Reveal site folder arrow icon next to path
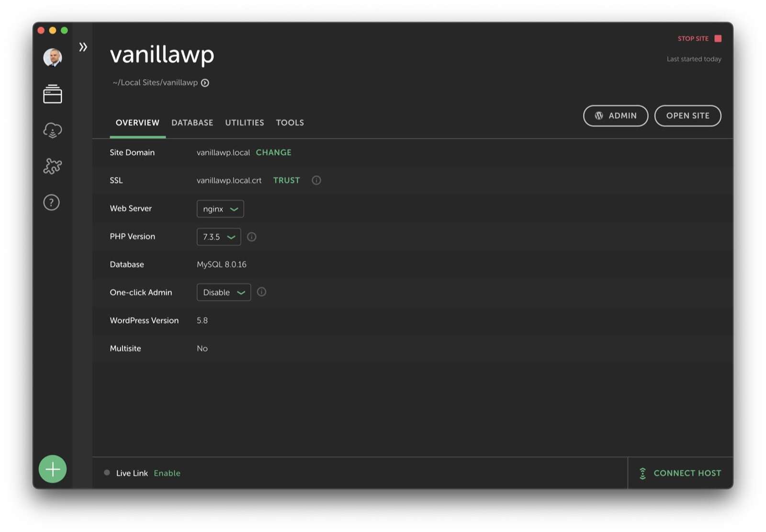Screen dimensions: 766x532 205,83
